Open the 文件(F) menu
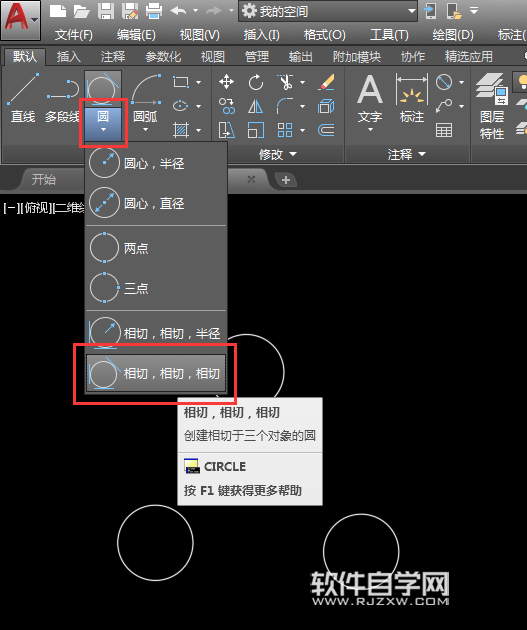 click(x=74, y=35)
